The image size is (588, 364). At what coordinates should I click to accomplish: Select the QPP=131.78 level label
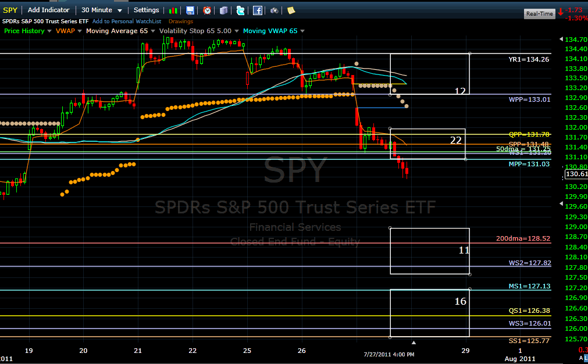click(529, 134)
